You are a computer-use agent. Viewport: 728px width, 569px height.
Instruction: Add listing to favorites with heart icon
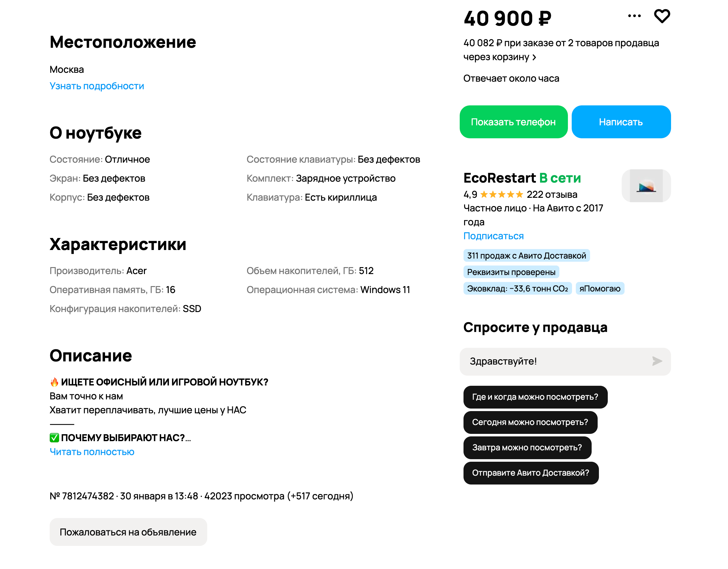pos(662,16)
